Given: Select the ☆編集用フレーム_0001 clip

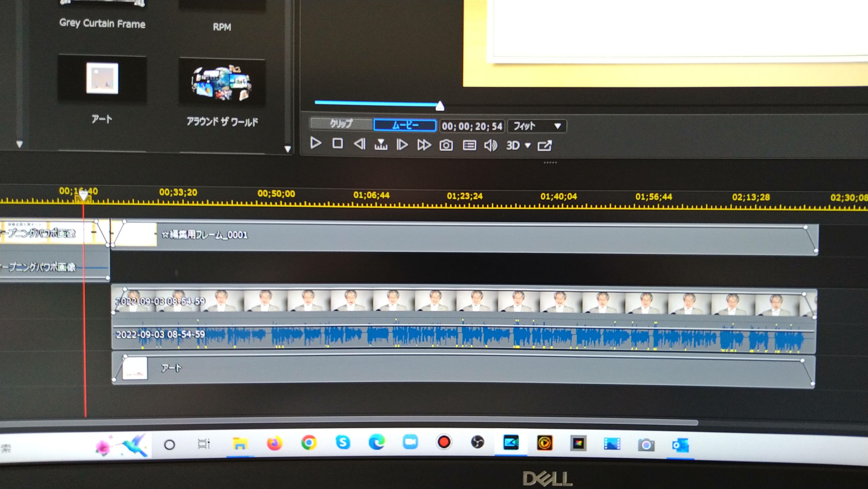Looking at the screenshot, I should click(x=464, y=236).
